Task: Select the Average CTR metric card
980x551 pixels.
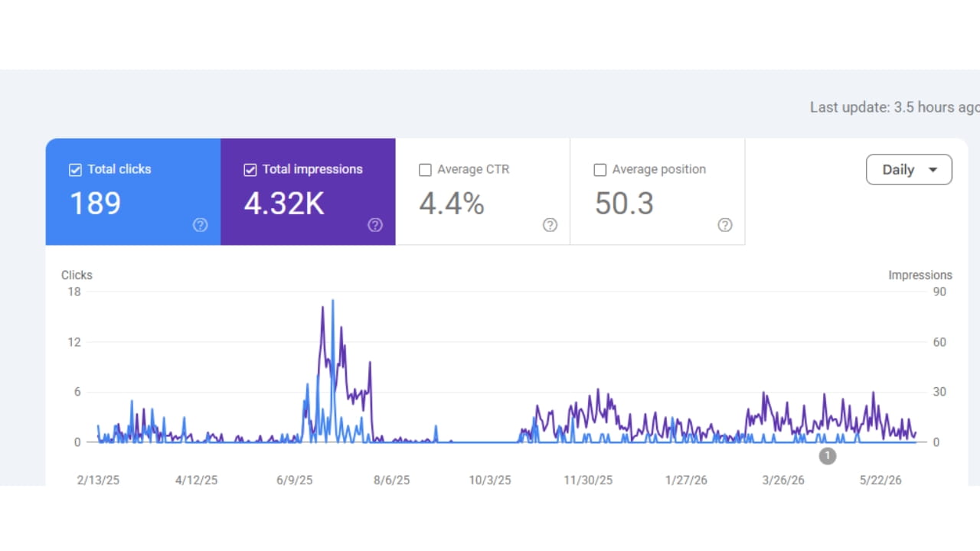Action: click(482, 192)
